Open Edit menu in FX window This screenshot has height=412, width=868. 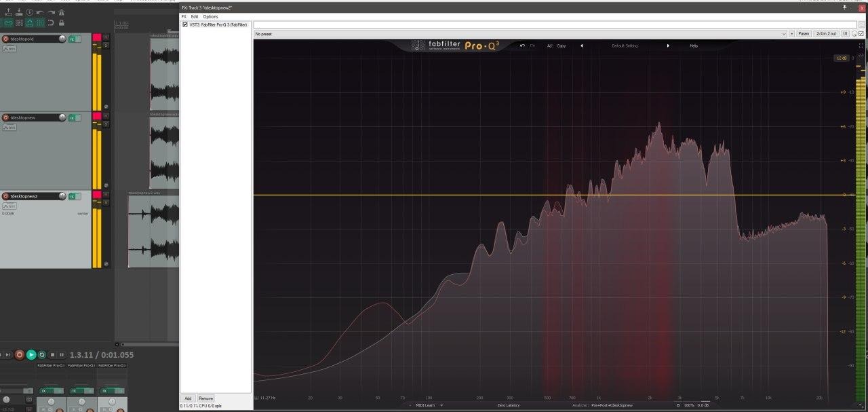[195, 16]
